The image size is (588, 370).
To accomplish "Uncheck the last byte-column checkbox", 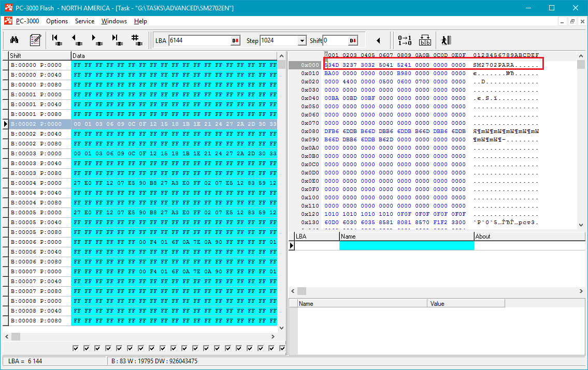I will pos(282,348).
